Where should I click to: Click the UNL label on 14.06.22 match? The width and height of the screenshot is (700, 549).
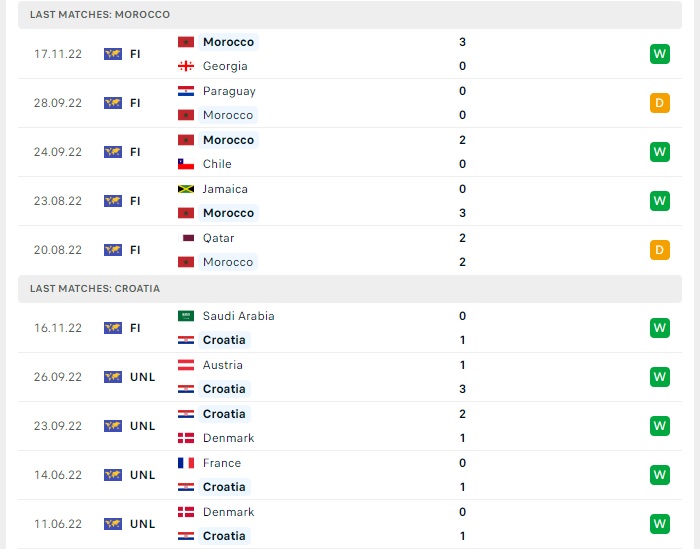pyautogui.click(x=142, y=475)
